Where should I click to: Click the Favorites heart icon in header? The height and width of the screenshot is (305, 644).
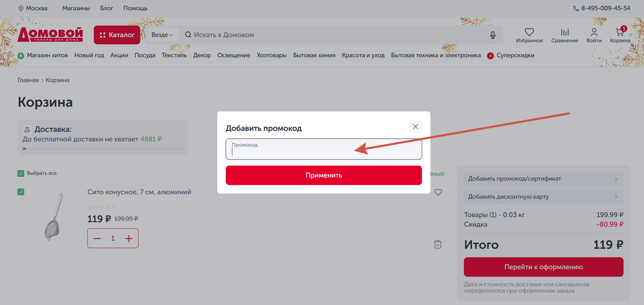(x=529, y=32)
